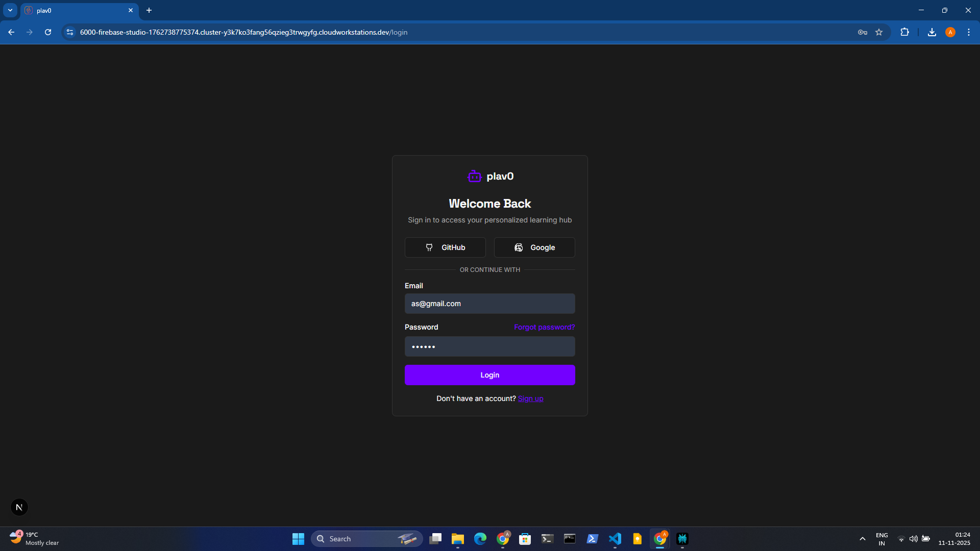Open Visual Studio Code from taskbar

(x=615, y=539)
